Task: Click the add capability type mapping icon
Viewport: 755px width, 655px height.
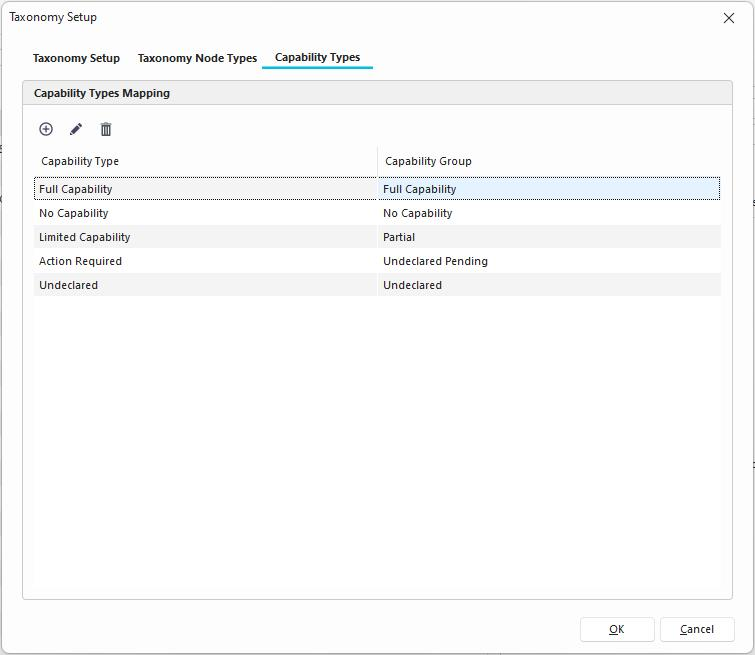Action: 46,129
